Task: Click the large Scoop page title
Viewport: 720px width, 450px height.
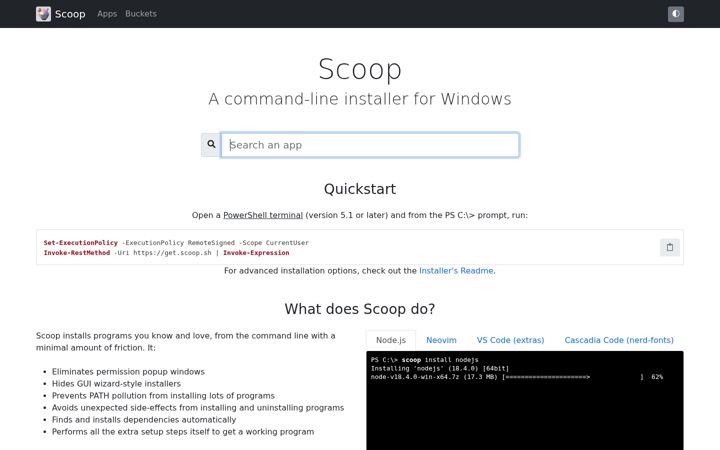Action: coord(360,69)
